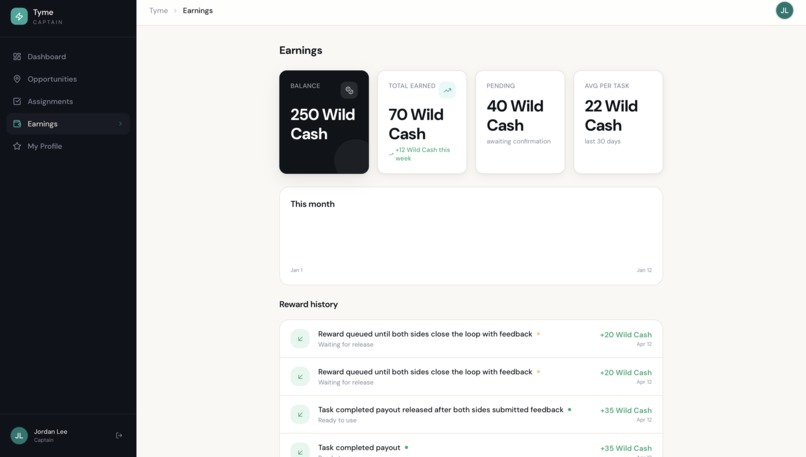Click '+35 Wild Cash' in payout released row
Image resolution: width=806 pixels, height=457 pixels.
click(x=626, y=410)
